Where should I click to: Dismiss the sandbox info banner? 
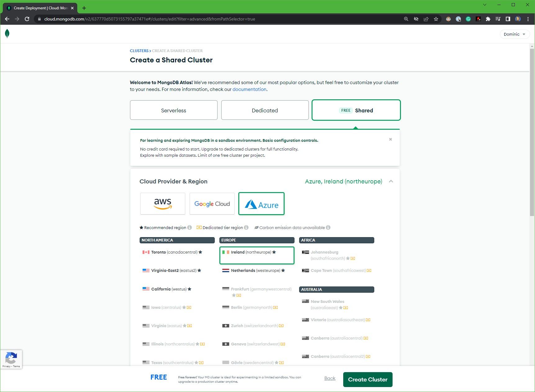click(x=390, y=139)
